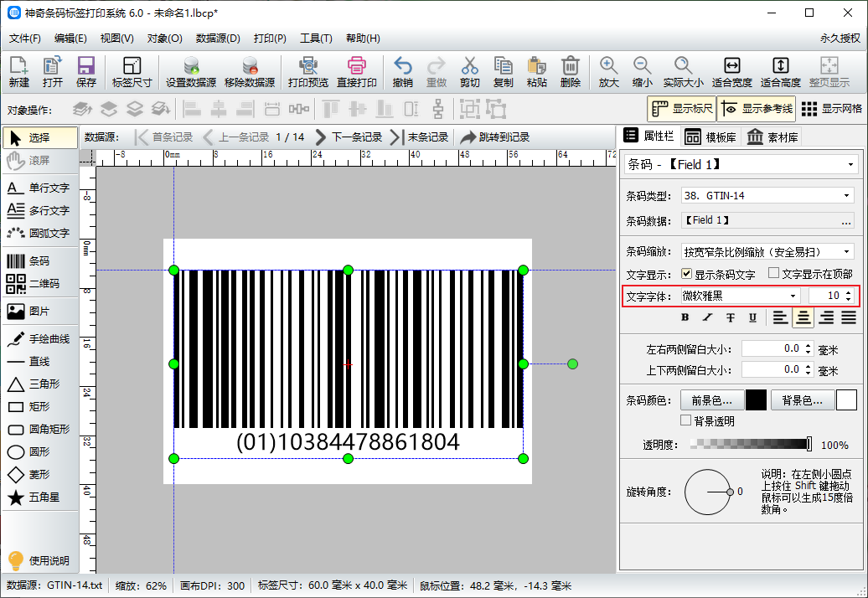Click 前景色... button
The height and width of the screenshot is (598, 868).
coord(711,400)
